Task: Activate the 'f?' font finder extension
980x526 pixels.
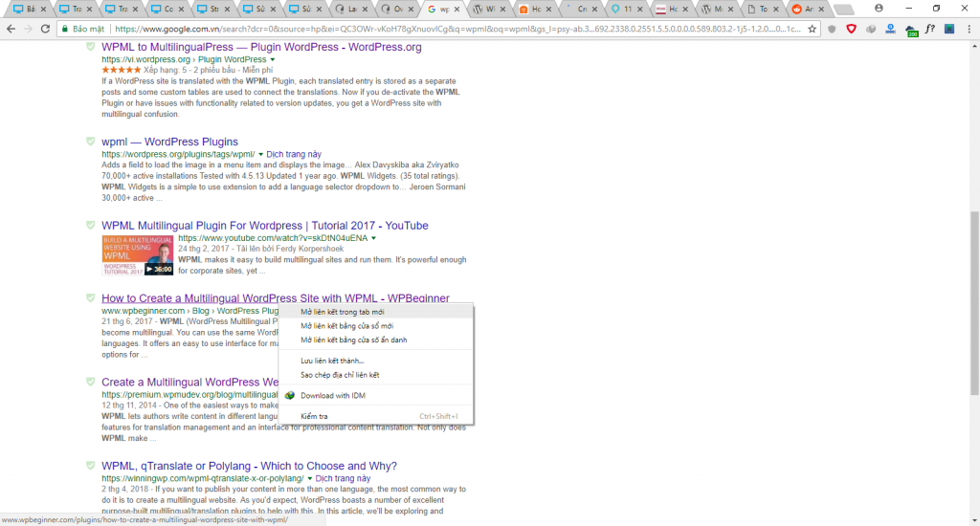Action: click(x=930, y=29)
